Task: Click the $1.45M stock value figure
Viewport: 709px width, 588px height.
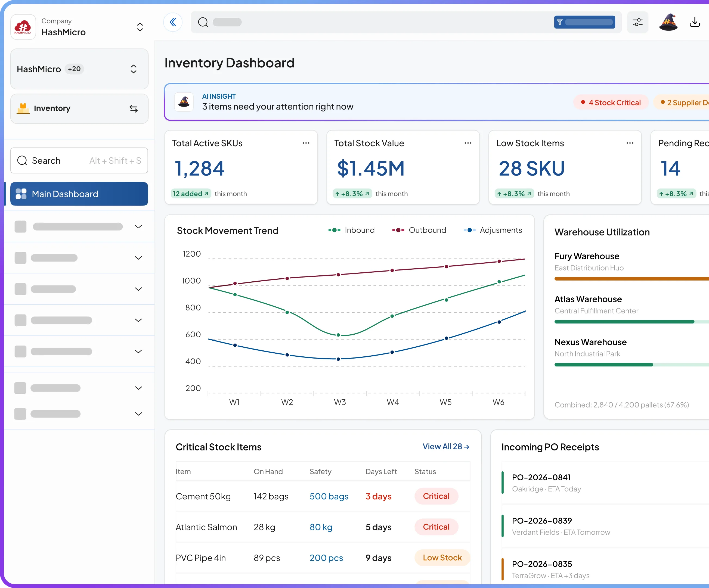Action: [x=370, y=169]
